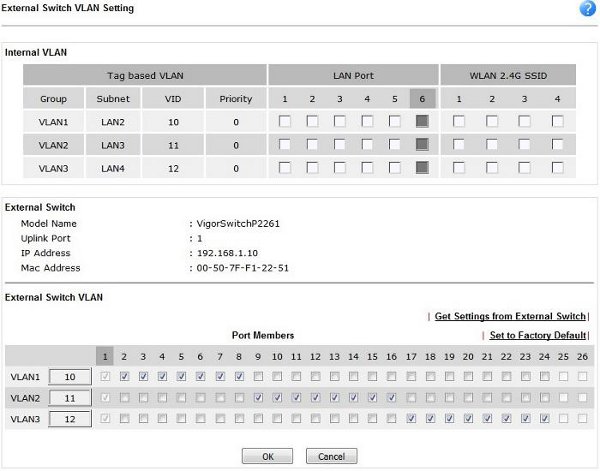This screenshot has height=471, width=600.
Task: Check LAN Port 1 for internal VLAN3
Action: pos(285,168)
